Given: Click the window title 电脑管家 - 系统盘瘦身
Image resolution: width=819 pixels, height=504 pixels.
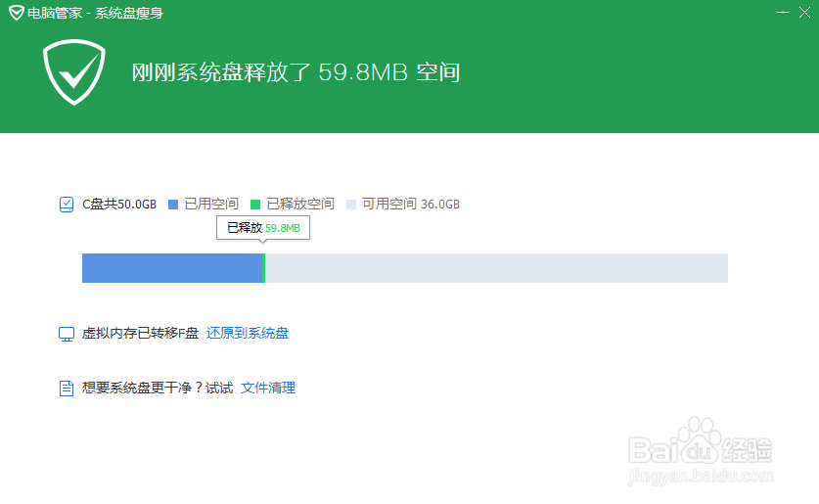Looking at the screenshot, I should point(95,13).
